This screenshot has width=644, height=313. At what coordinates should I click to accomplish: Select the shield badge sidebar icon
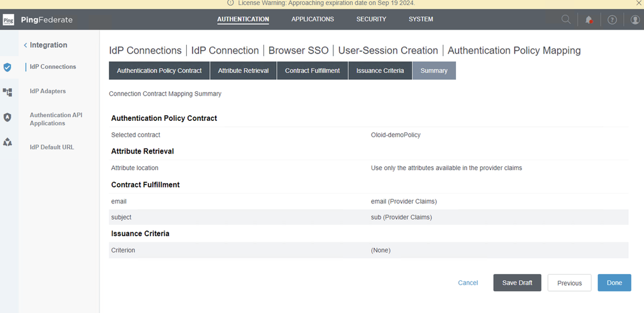click(x=8, y=118)
